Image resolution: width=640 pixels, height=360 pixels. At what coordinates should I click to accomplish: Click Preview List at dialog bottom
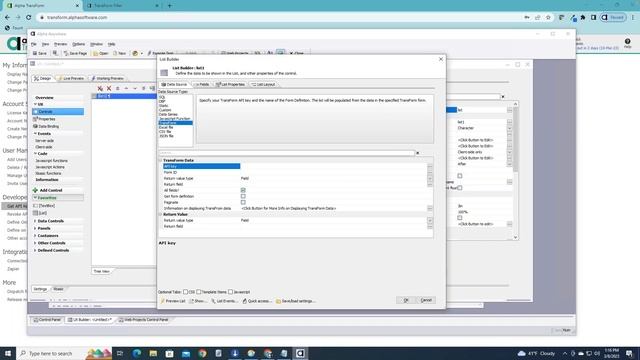coord(173,301)
